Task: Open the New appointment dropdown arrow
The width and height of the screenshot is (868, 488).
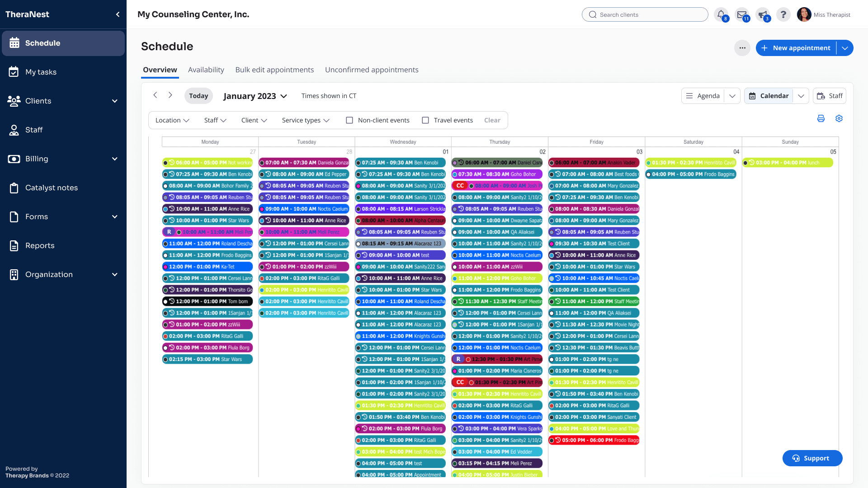Action: (844, 48)
